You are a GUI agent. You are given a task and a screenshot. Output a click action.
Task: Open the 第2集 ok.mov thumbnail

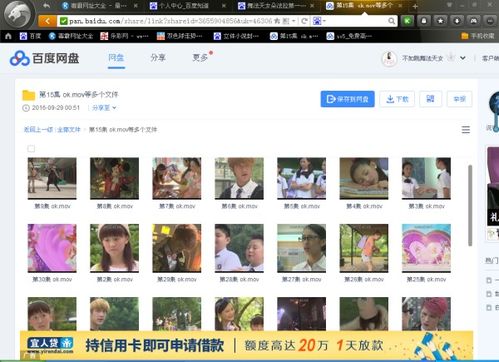point(114,248)
